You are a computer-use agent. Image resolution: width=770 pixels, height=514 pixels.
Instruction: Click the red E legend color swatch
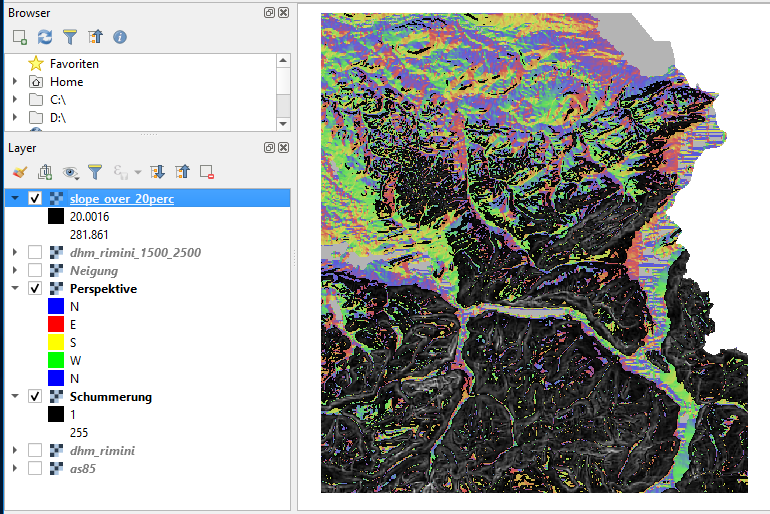(x=56, y=324)
